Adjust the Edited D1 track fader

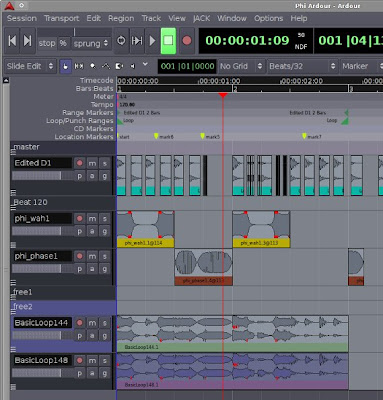pyautogui.click(x=42, y=176)
